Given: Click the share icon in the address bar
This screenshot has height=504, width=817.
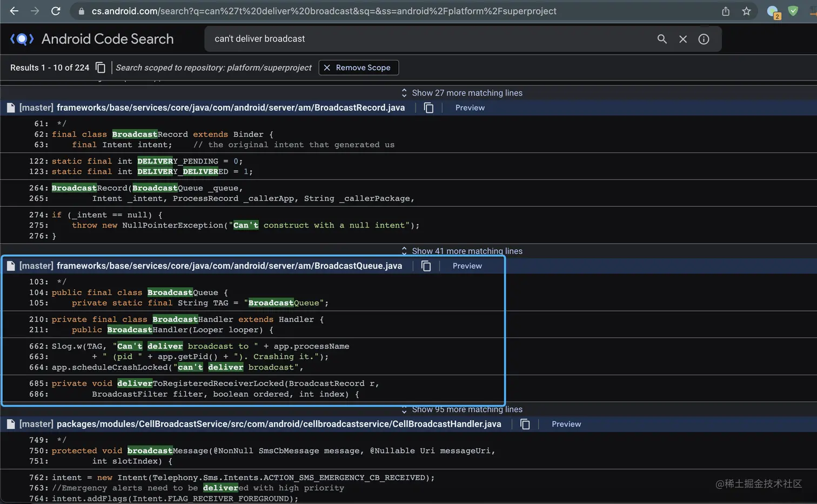Looking at the screenshot, I should point(726,11).
